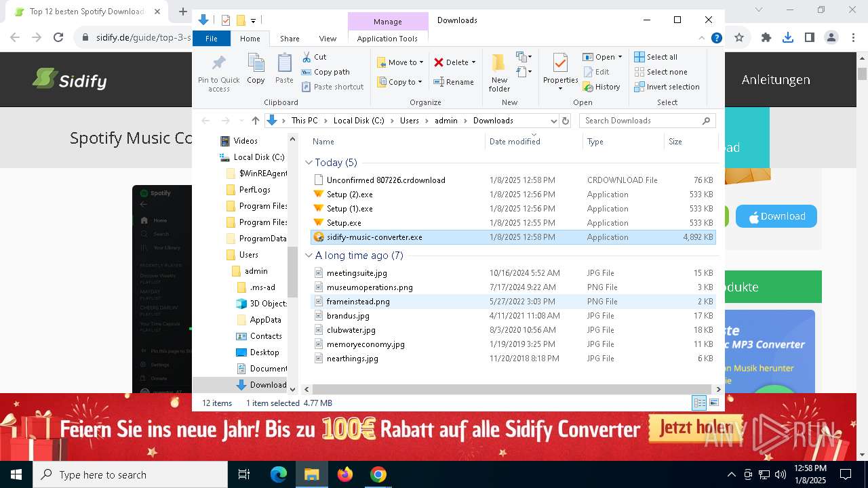868x488 pixels.
Task: Create a New folder
Action: [x=499, y=73]
